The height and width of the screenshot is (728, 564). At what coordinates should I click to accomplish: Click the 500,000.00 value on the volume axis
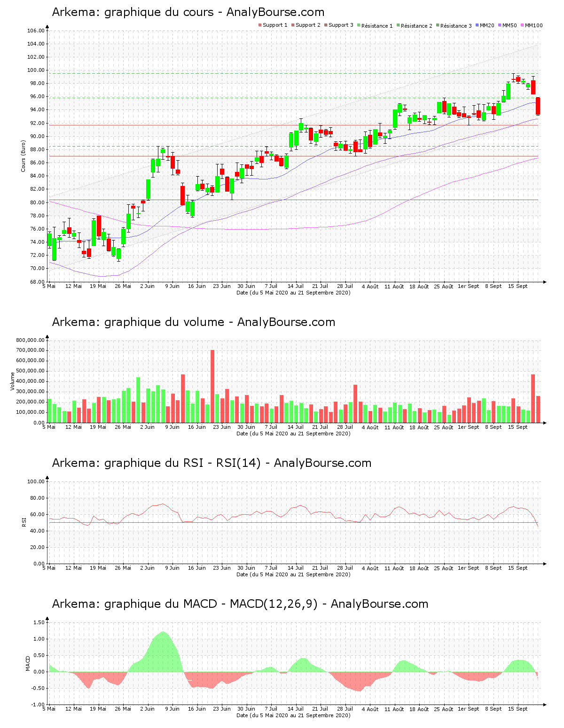tap(30, 371)
